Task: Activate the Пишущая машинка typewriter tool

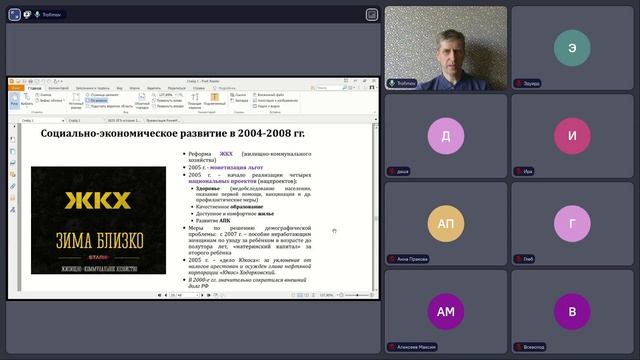Action: pos(195,101)
